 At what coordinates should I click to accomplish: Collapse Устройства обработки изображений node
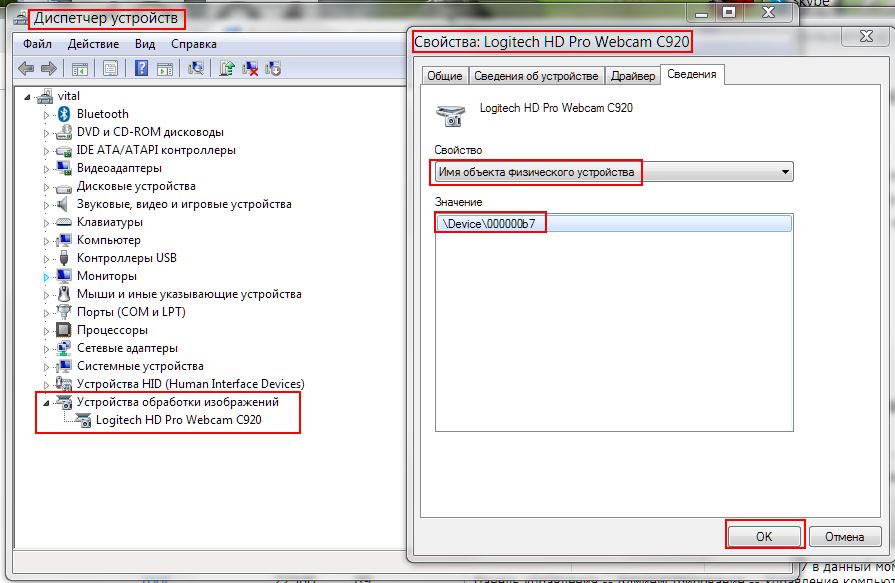[46, 403]
